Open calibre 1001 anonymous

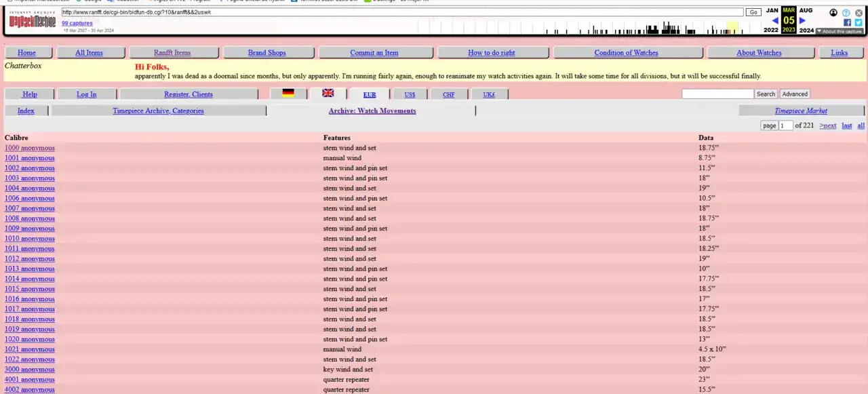pos(30,158)
